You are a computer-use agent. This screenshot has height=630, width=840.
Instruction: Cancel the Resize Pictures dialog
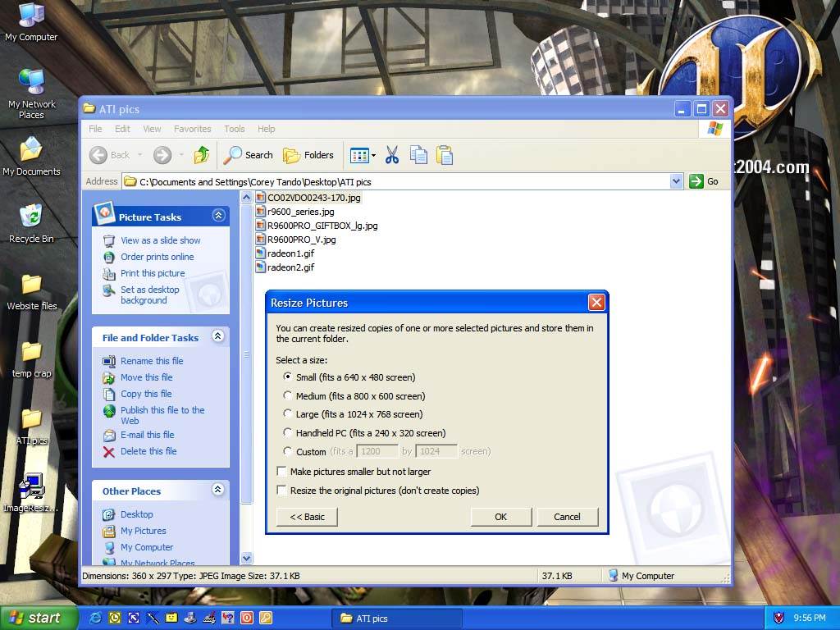[568, 517]
